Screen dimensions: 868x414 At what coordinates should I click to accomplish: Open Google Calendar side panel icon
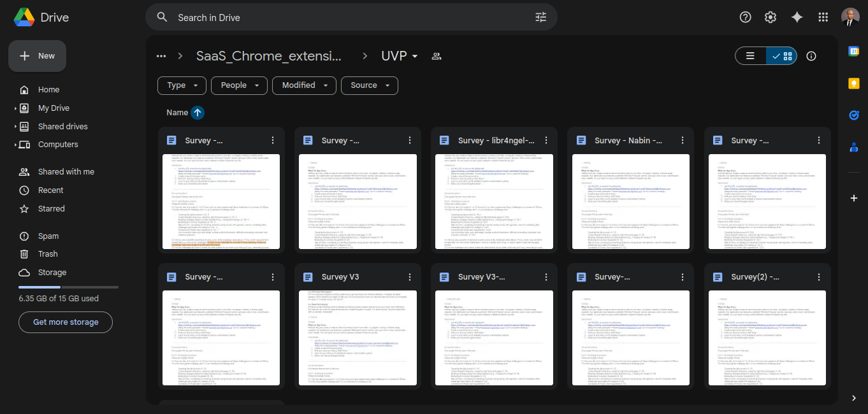(x=853, y=52)
